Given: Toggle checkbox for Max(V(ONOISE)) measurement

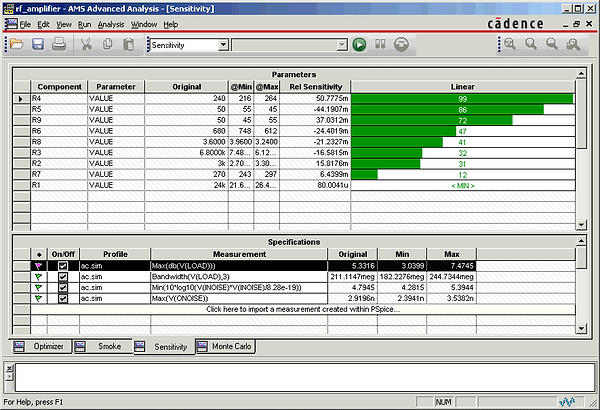Looking at the screenshot, I should pyautogui.click(x=63, y=298).
